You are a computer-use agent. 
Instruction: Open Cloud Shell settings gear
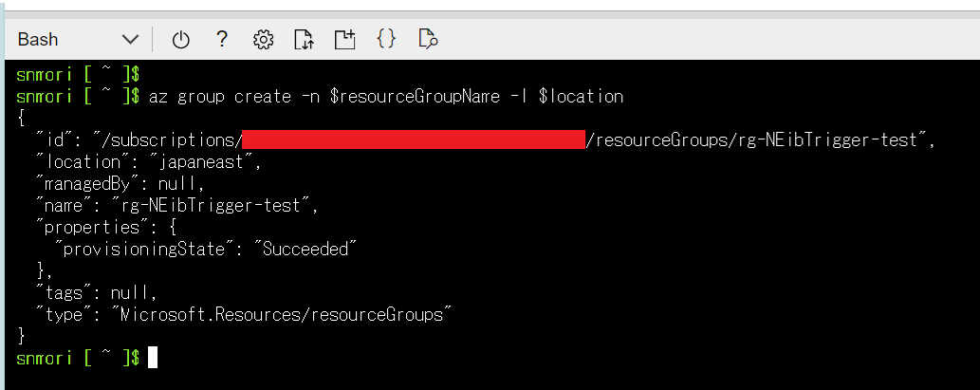click(x=264, y=39)
